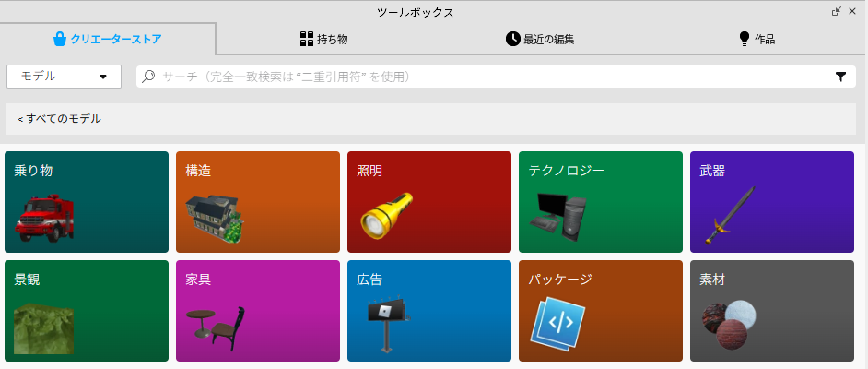This screenshot has width=868, height=369.
Task: Open the 構造 structures category
Action: coord(258,202)
